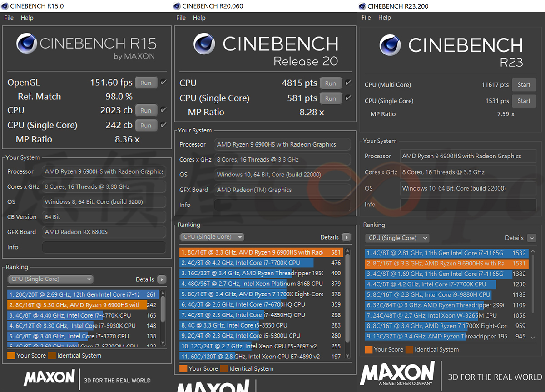Viewport: 545px width, 392px height.
Task: Open File menu in Cinebench R20
Action: (x=181, y=18)
